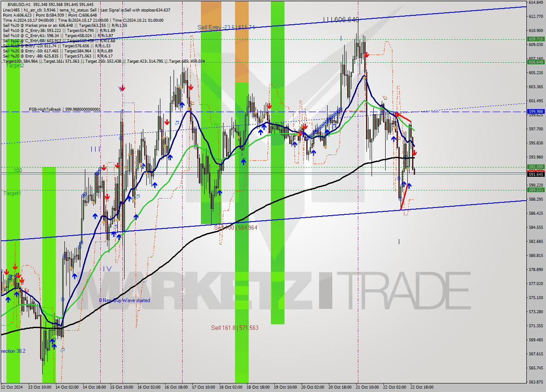Image resolution: width=546 pixels, height=392 pixels.
Task: Click the blue 599.988 price tag
Action: (x=536, y=111)
